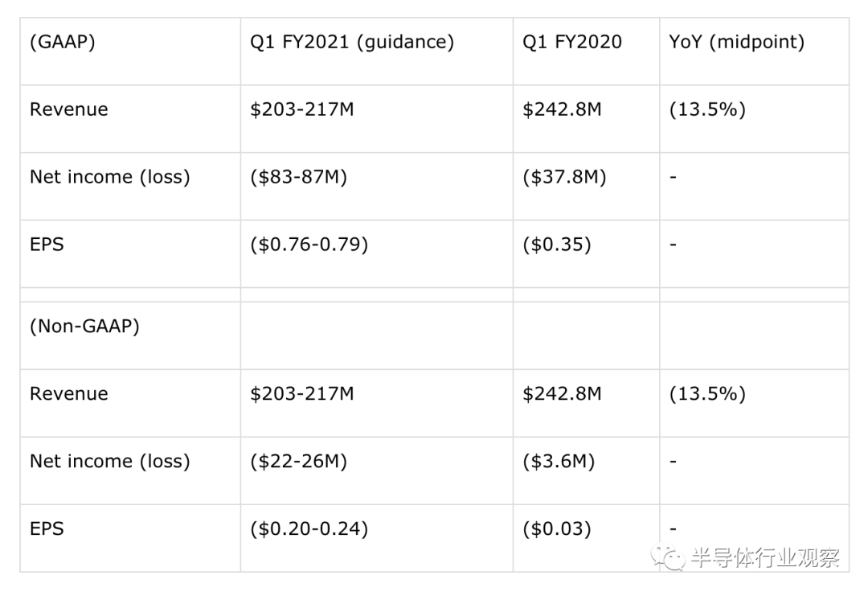Select the ($3.6M) net loss cell
The width and height of the screenshot is (868, 596).
586,471
